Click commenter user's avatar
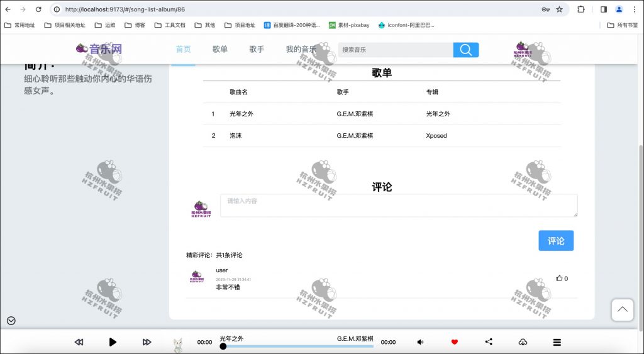Screen dimensions: 644x354 click(x=197, y=277)
